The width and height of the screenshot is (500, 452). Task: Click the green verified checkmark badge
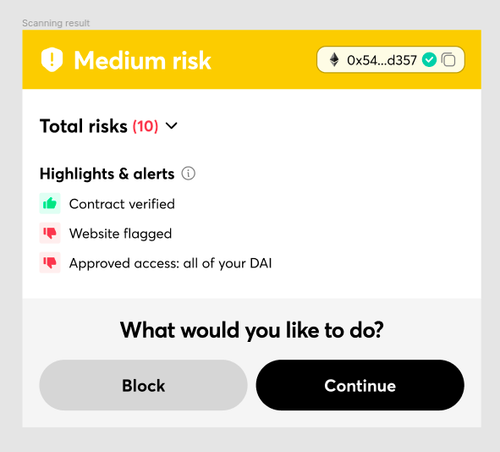click(429, 60)
